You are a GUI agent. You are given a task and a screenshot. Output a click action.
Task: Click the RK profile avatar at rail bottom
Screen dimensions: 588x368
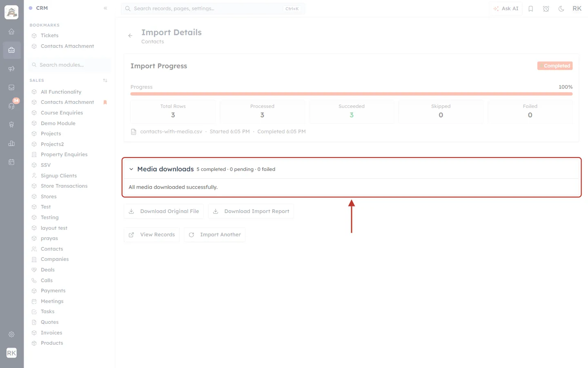coord(11,353)
